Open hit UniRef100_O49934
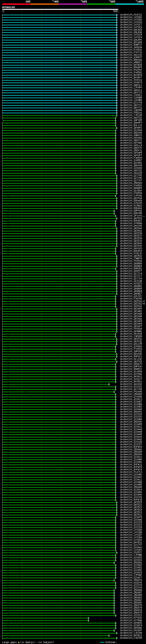 [x=131, y=48]
